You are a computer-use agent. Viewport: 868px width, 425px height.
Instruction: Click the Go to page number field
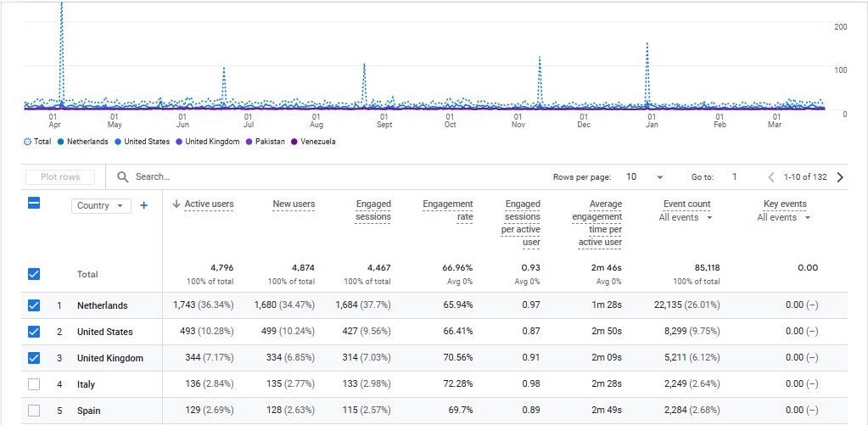[734, 177]
